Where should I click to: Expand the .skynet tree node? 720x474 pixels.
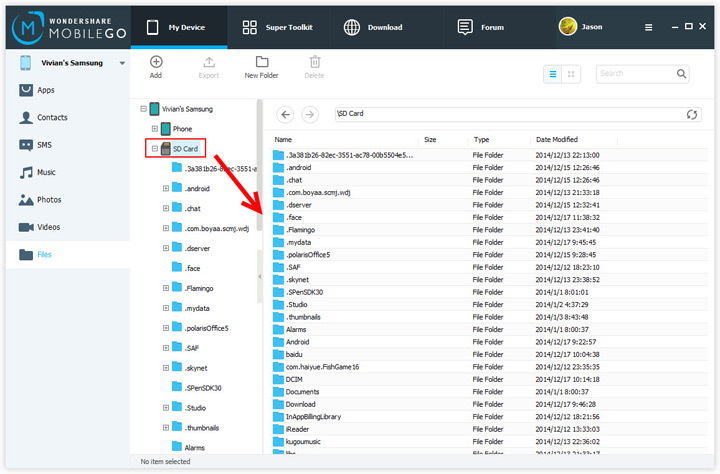coord(166,367)
